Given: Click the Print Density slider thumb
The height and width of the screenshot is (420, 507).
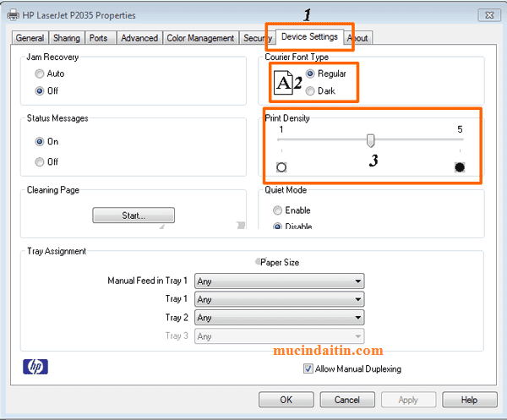Looking at the screenshot, I should [371, 140].
